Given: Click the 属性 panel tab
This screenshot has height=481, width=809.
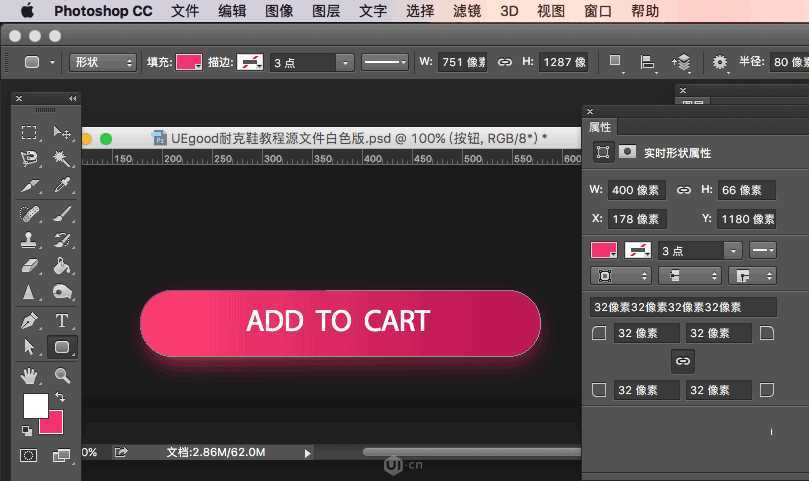Looking at the screenshot, I should tap(601, 127).
